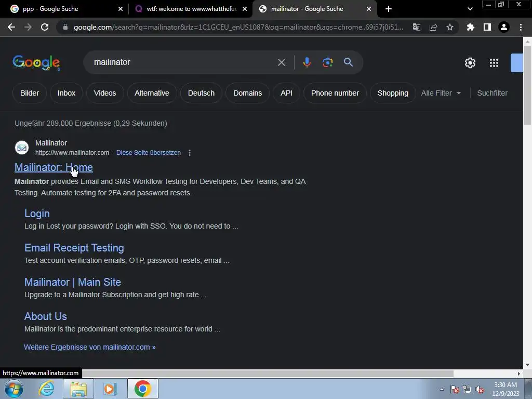
Task: Click the Mailinator favicon in the result
Action: click(22, 148)
